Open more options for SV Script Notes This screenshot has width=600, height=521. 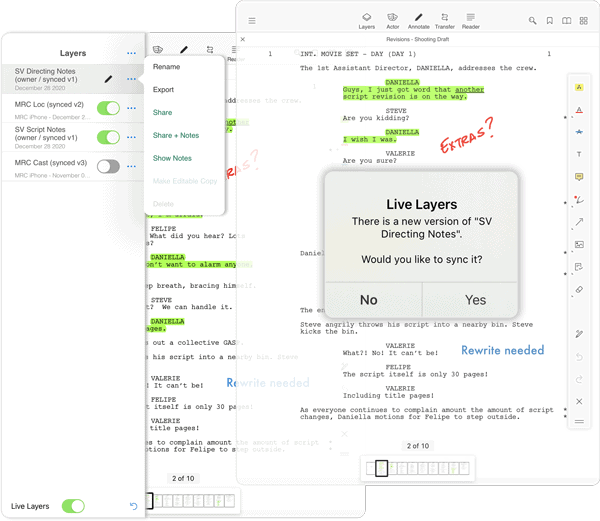[x=131, y=137]
